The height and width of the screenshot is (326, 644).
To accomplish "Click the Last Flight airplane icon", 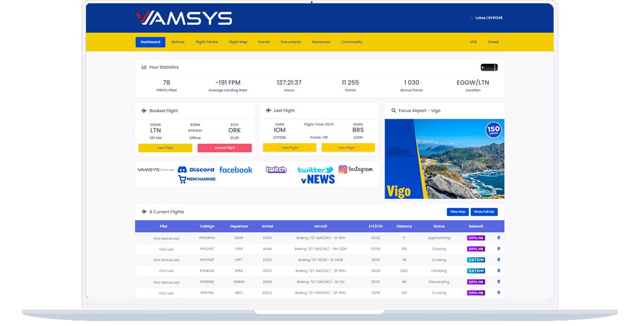I will coord(269,110).
